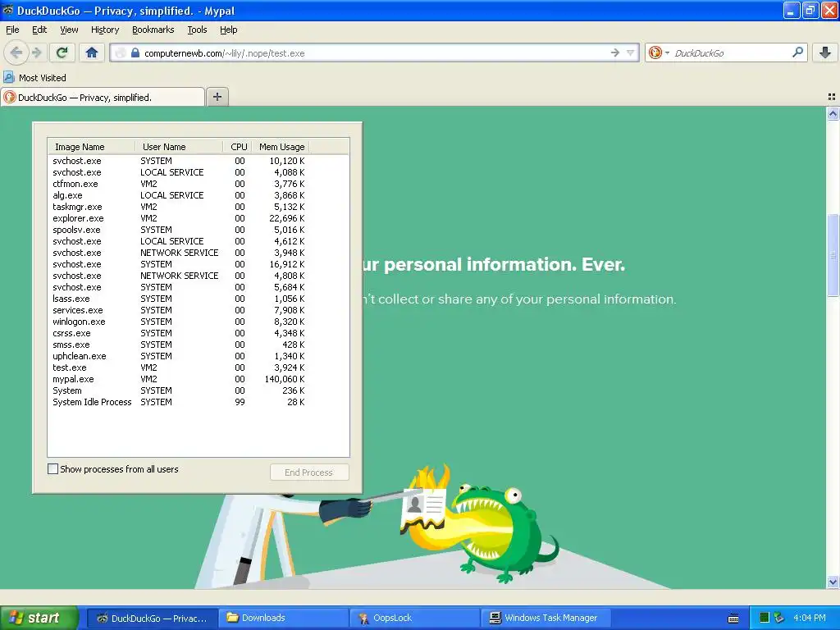Open the Bookmarks menu
The width and height of the screenshot is (840, 630).
click(153, 30)
